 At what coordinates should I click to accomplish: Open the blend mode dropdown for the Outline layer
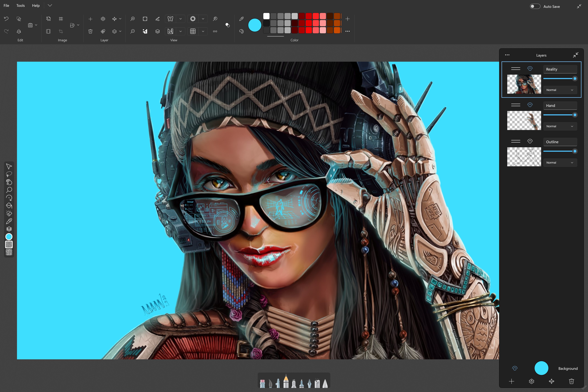point(560,163)
